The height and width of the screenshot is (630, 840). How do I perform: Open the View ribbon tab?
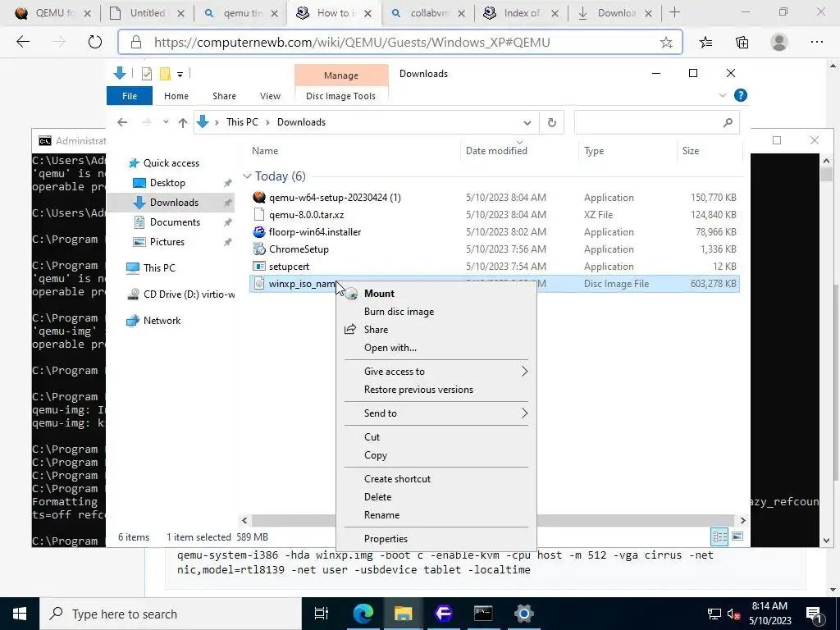coord(270,96)
